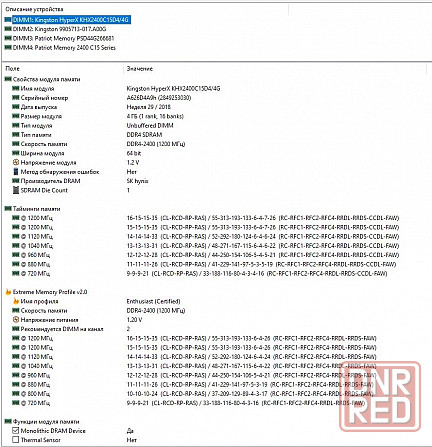Select 1120 МГц row in Extreme Memory Profile
The height and width of the screenshot is (447, 432).
click(x=194, y=357)
